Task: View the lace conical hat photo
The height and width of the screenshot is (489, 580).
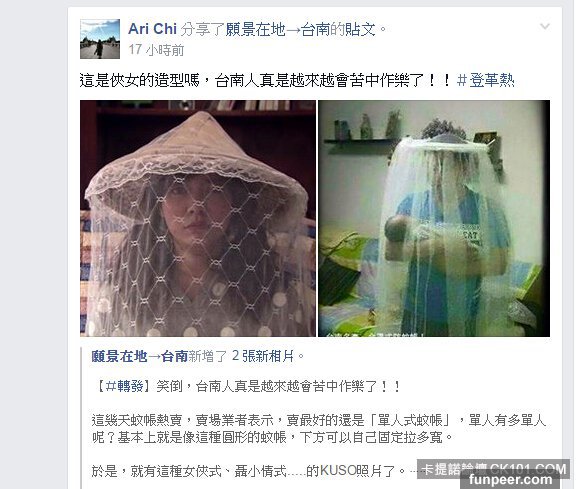Action: pyautogui.click(x=198, y=218)
